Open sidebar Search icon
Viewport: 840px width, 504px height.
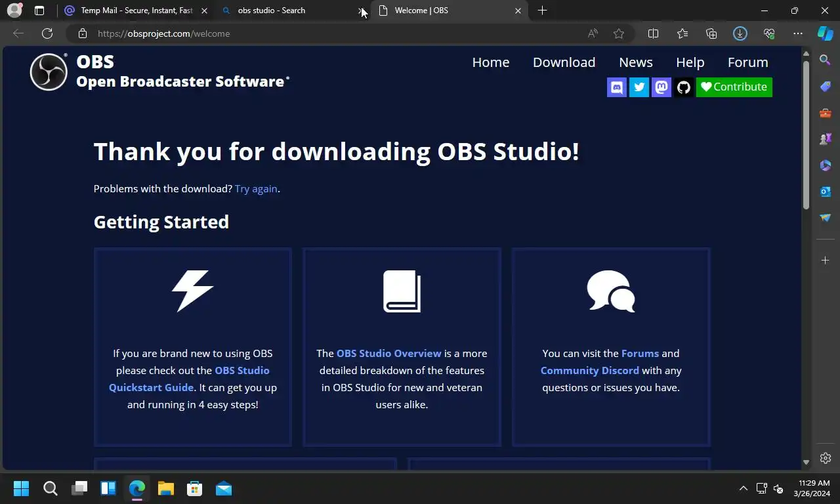[826, 60]
